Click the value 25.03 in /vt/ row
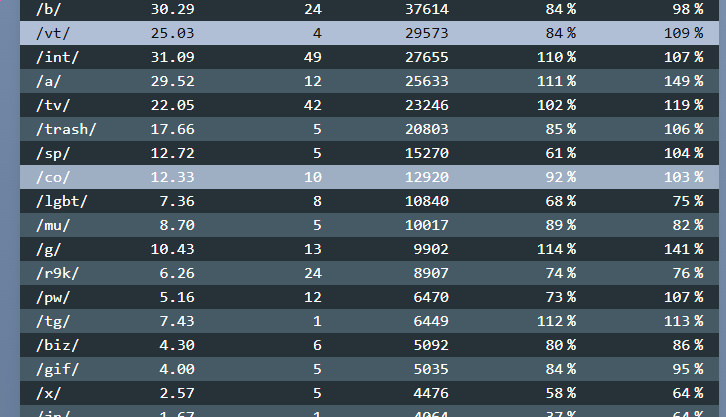This screenshot has height=417, width=726. click(x=173, y=33)
